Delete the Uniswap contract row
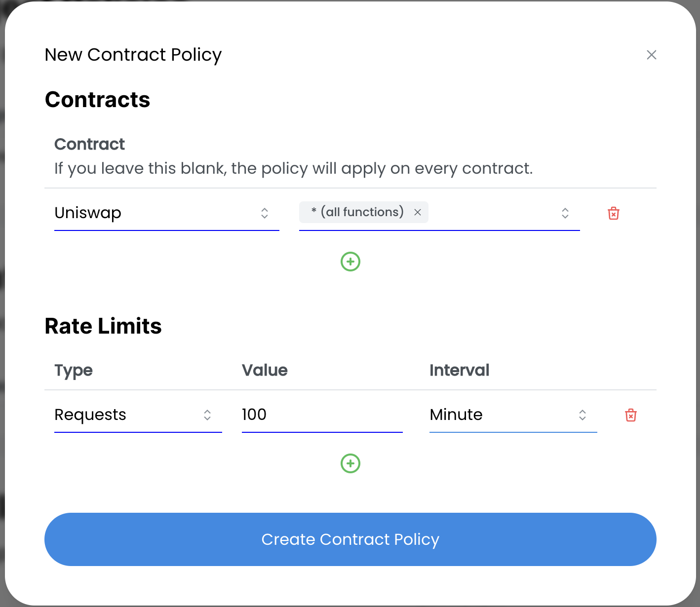This screenshot has height=607, width=700. tap(613, 213)
